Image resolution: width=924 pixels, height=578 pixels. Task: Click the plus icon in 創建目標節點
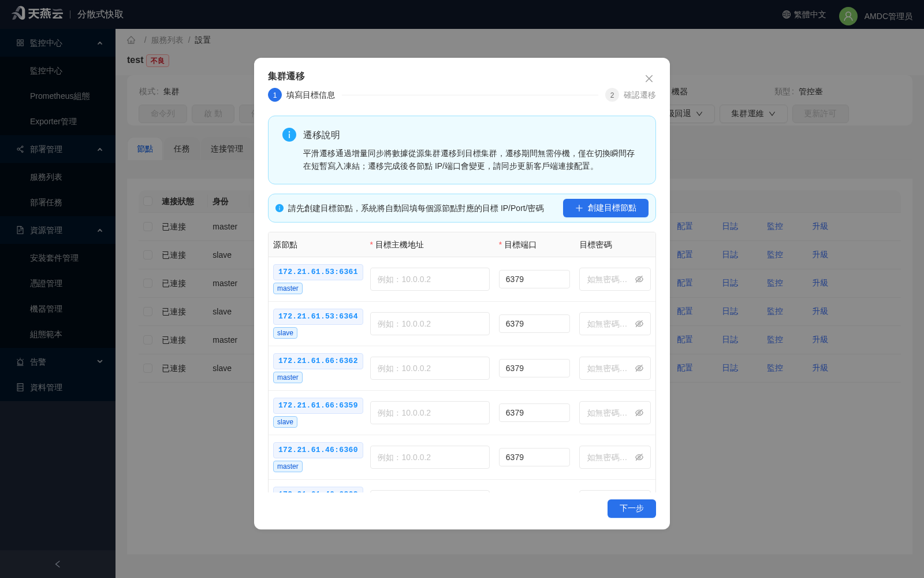pos(579,208)
